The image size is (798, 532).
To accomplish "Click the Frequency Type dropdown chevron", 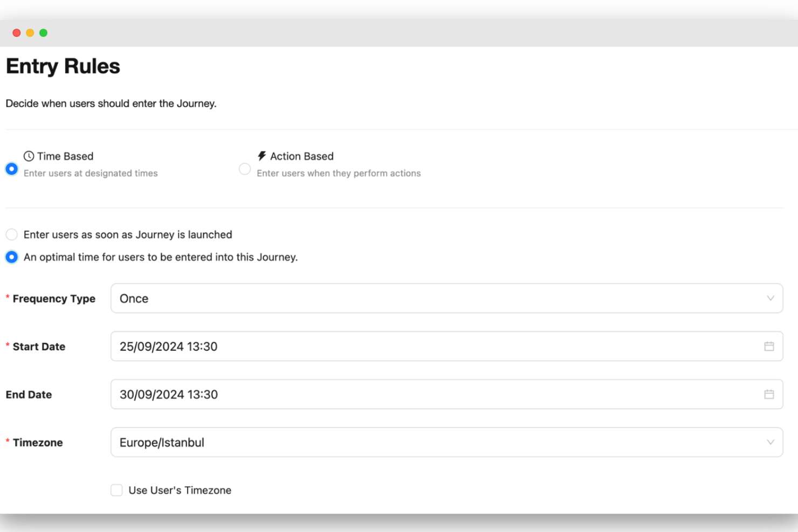I will (771, 298).
